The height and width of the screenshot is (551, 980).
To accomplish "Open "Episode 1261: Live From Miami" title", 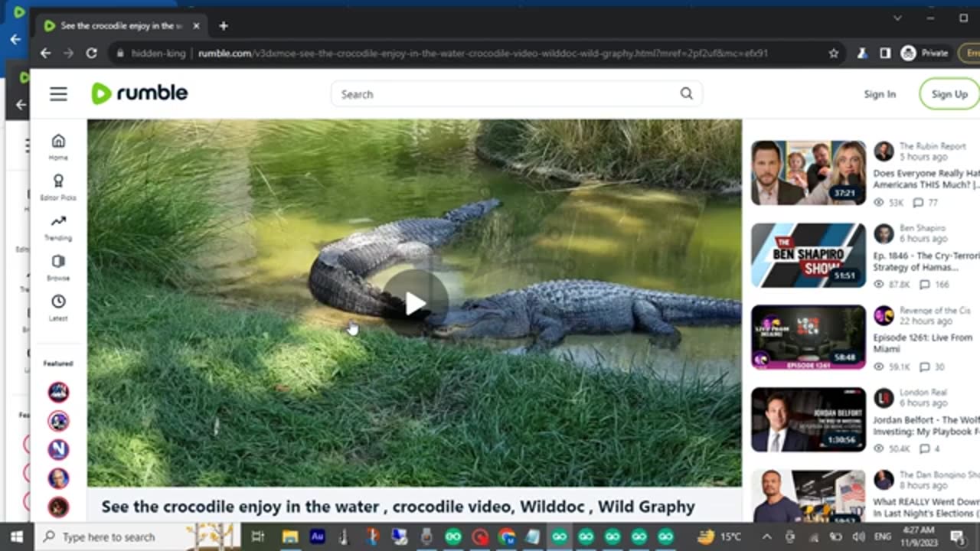I will click(x=923, y=343).
